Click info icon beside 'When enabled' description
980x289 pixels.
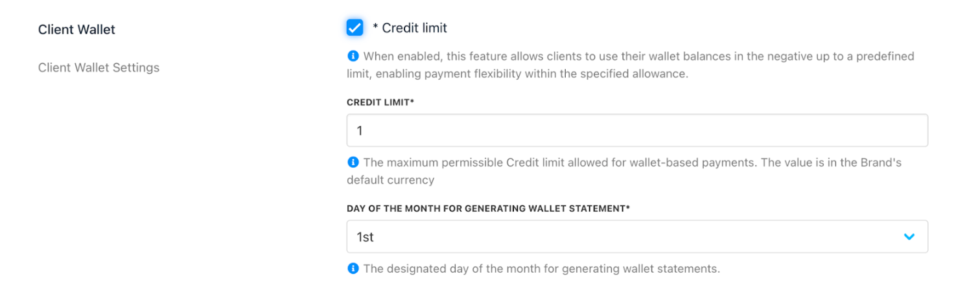353,56
